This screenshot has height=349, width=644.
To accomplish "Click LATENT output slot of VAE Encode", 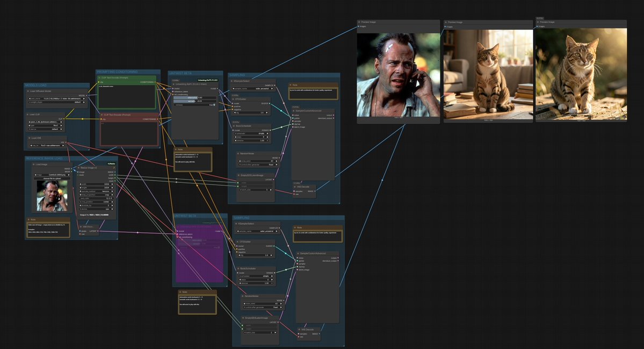I will (98, 231).
